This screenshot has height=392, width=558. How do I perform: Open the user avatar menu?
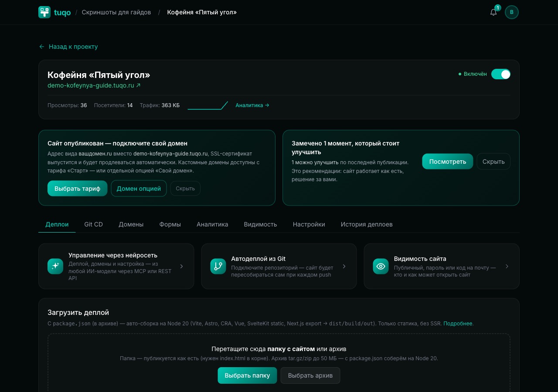(x=512, y=12)
